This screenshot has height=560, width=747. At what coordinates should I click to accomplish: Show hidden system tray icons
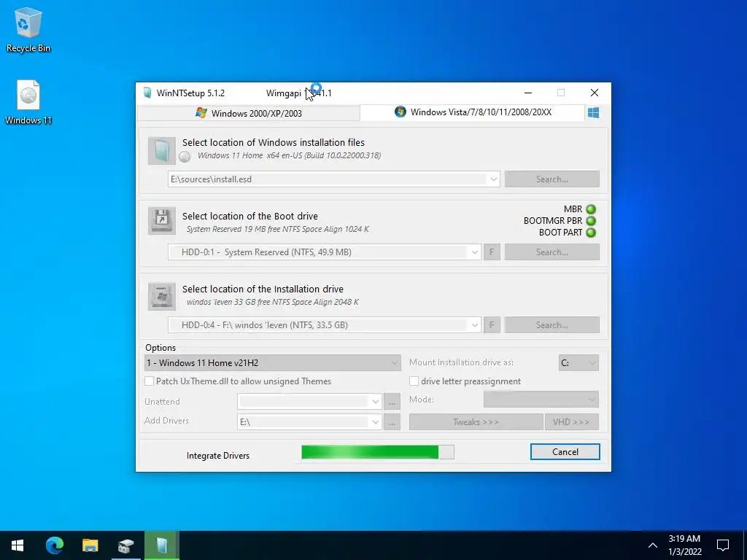point(653,545)
